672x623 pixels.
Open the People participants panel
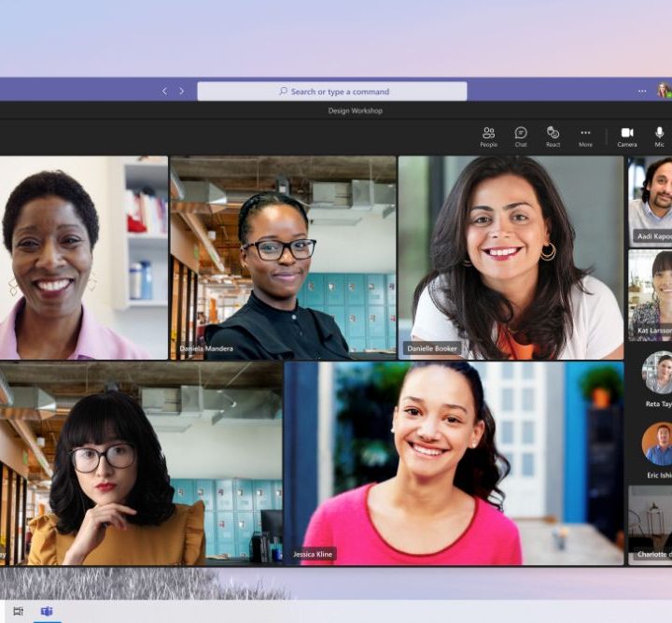[x=488, y=136]
